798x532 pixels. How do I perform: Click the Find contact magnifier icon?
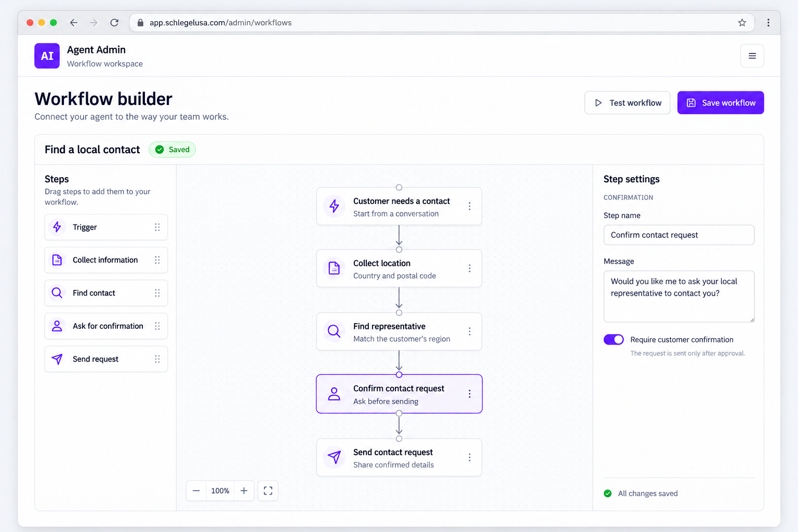click(x=57, y=293)
